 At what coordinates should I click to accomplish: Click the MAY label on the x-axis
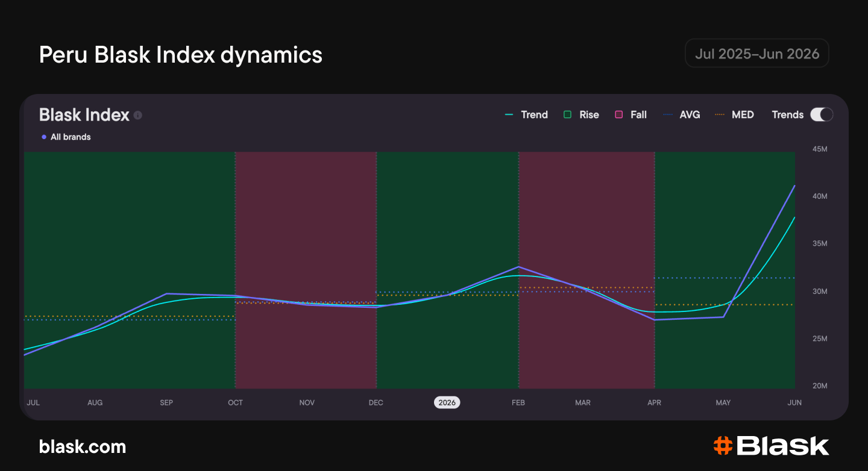coord(723,402)
